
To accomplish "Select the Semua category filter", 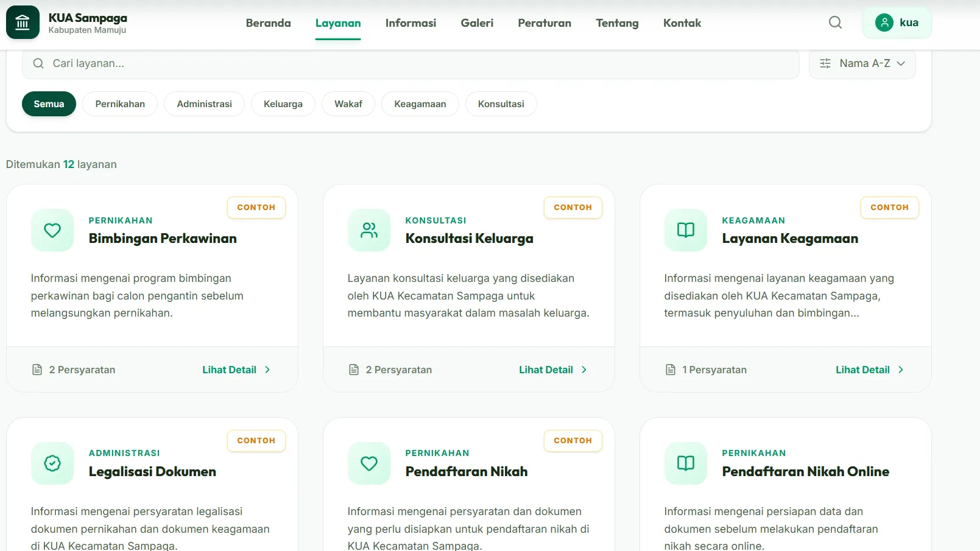I will [x=49, y=104].
